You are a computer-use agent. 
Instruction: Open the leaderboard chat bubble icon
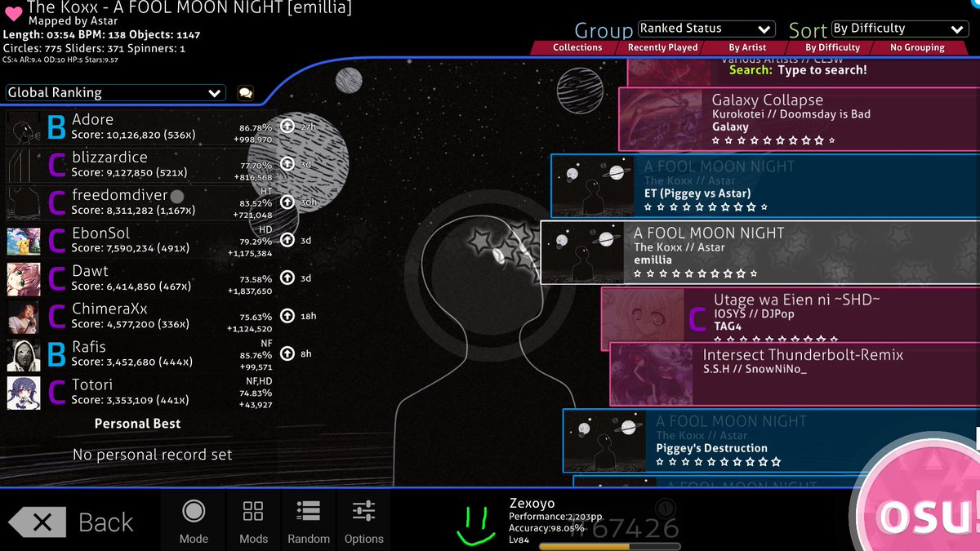click(x=245, y=93)
